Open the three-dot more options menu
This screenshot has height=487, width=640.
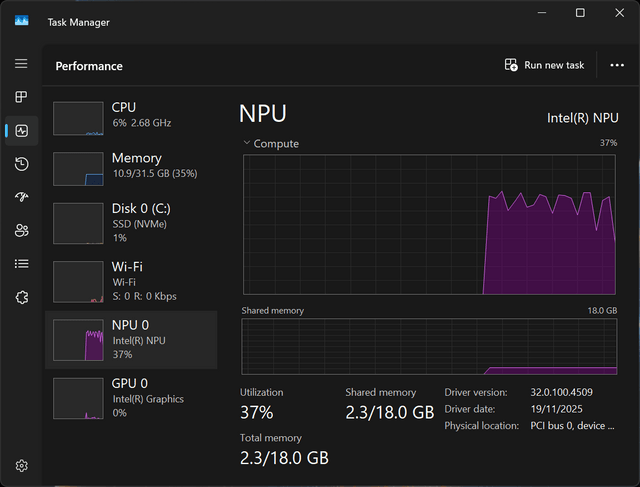click(617, 65)
